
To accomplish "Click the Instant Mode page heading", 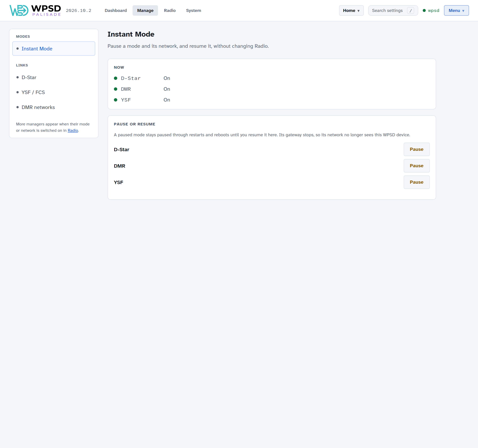I will pyautogui.click(x=131, y=34).
